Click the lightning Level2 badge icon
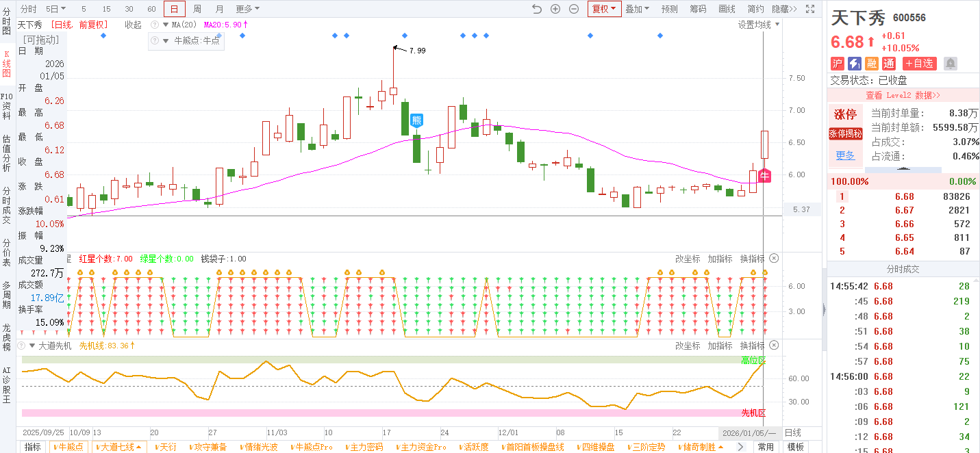The width and height of the screenshot is (980, 453). (855, 64)
